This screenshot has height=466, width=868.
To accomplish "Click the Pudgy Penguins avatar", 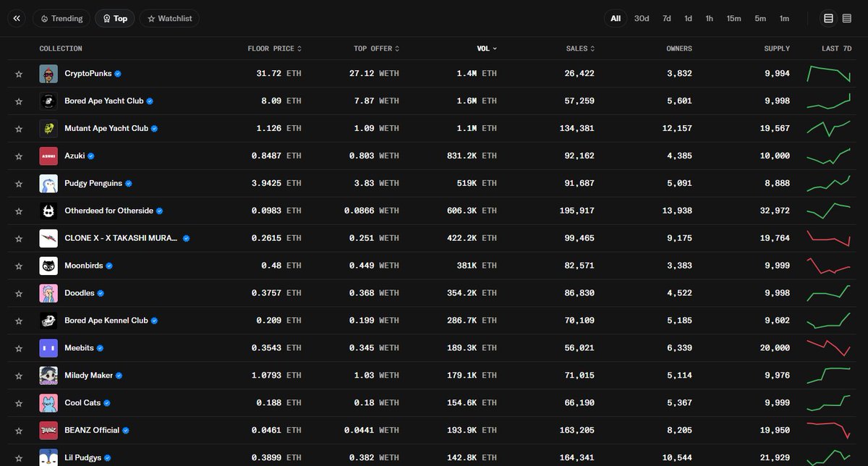I will point(48,184).
